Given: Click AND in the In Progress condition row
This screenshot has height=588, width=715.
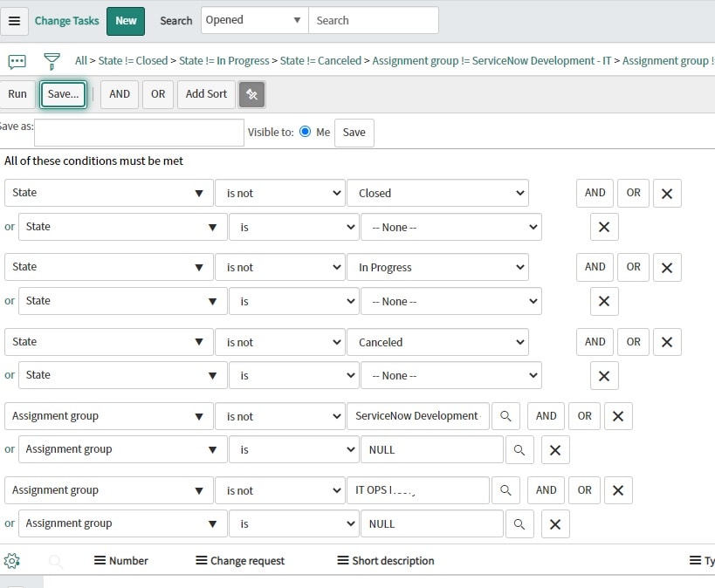Looking at the screenshot, I should tap(595, 267).
